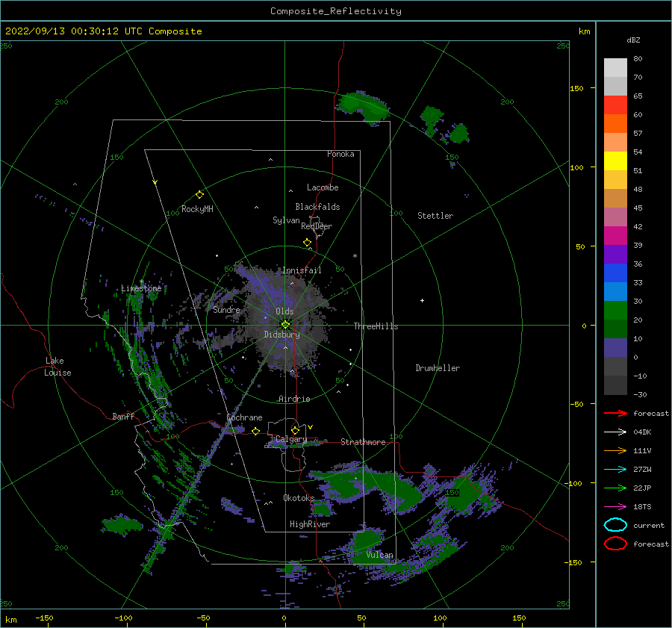Click the Composite_Reflectivity title
Image resolution: width=672 pixels, height=628 pixels.
tap(336, 11)
